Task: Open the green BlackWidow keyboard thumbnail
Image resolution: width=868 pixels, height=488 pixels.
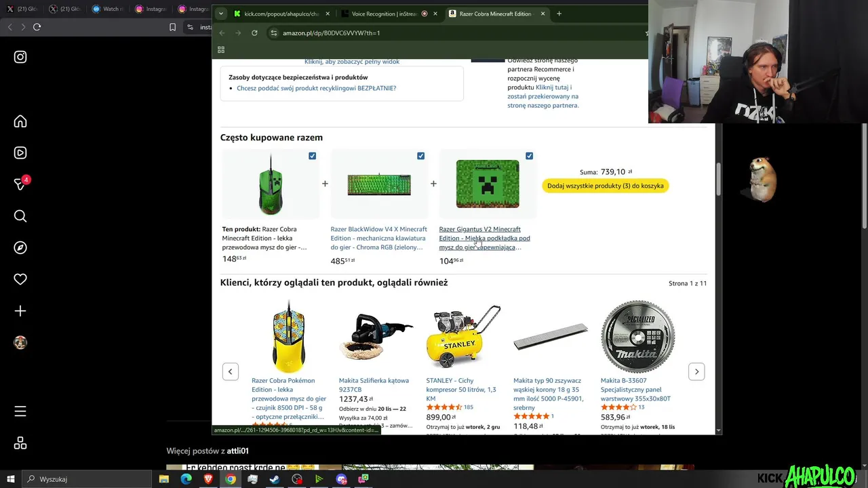Action: 379,184
